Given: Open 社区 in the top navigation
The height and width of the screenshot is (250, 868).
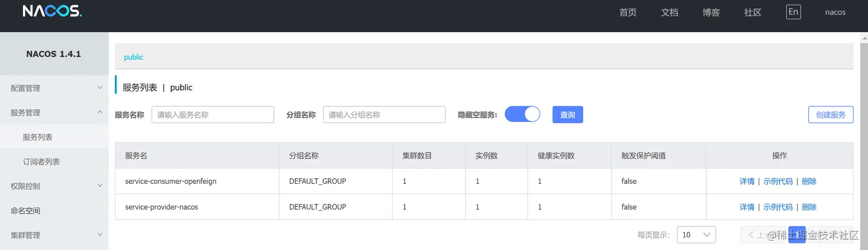Looking at the screenshot, I should (x=753, y=13).
